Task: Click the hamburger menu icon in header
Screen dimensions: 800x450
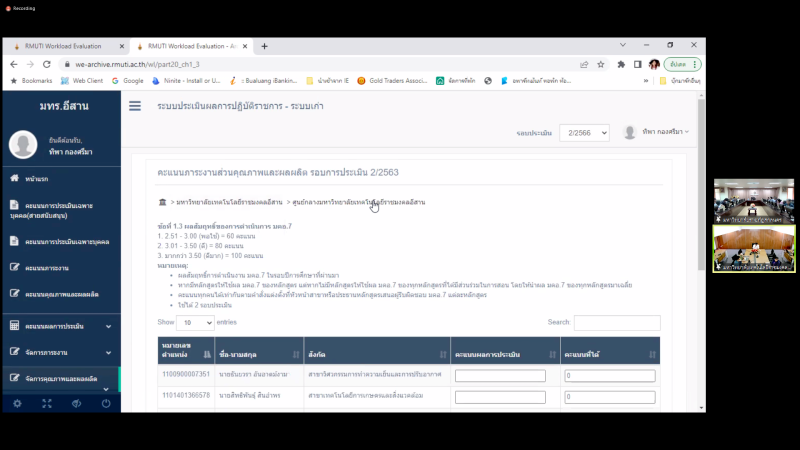Action: click(x=135, y=106)
